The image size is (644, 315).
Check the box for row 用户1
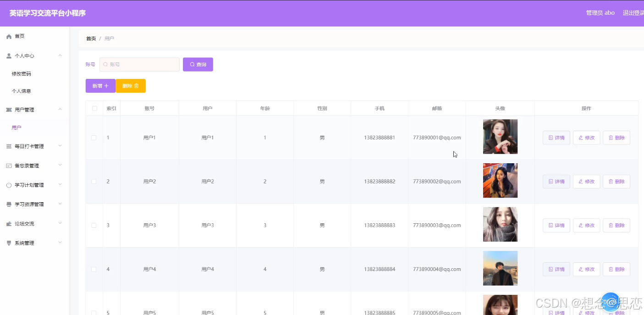(x=94, y=138)
